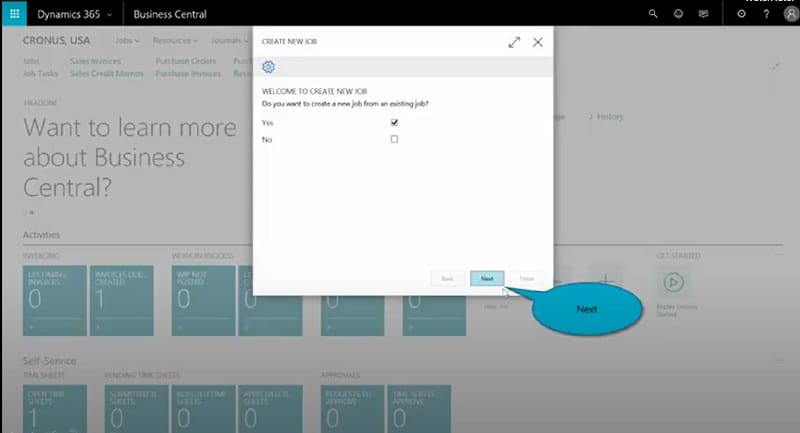Open the Requests to Approve tile
Viewport: 800px width, 433px height.
click(x=352, y=409)
